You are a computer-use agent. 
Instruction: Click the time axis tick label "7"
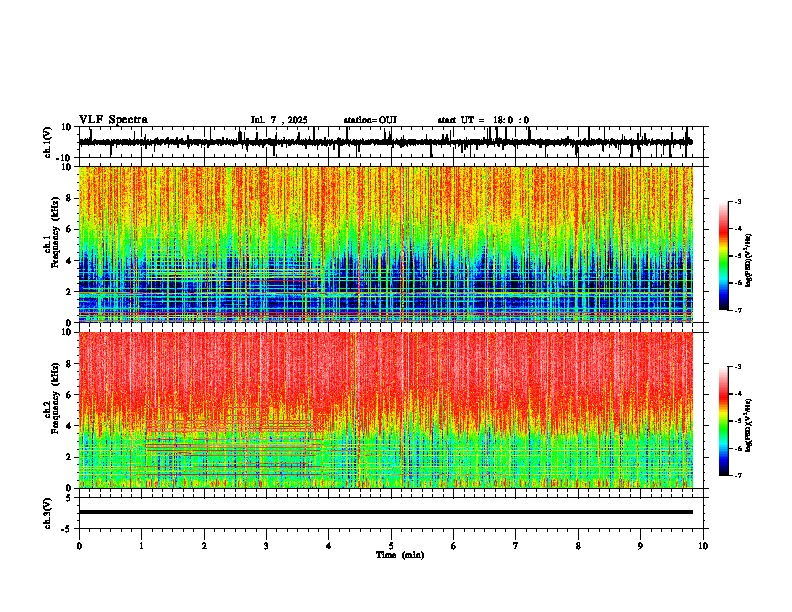pos(516,546)
